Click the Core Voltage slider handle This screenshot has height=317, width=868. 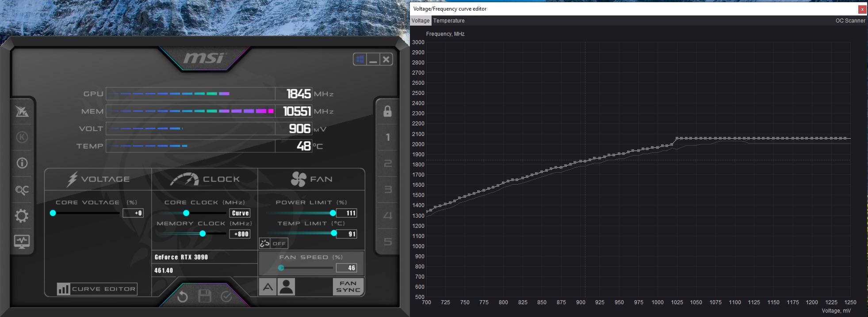pyautogui.click(x=53, y=213)
